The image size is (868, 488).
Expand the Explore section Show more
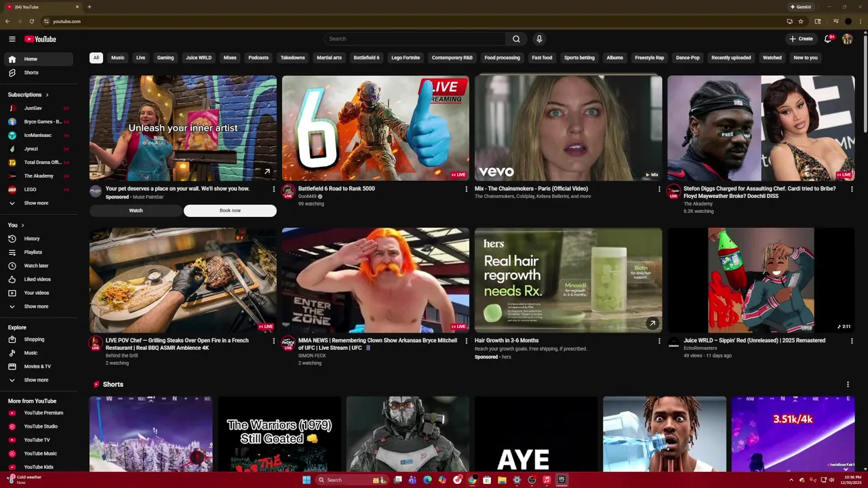(39, 380)
